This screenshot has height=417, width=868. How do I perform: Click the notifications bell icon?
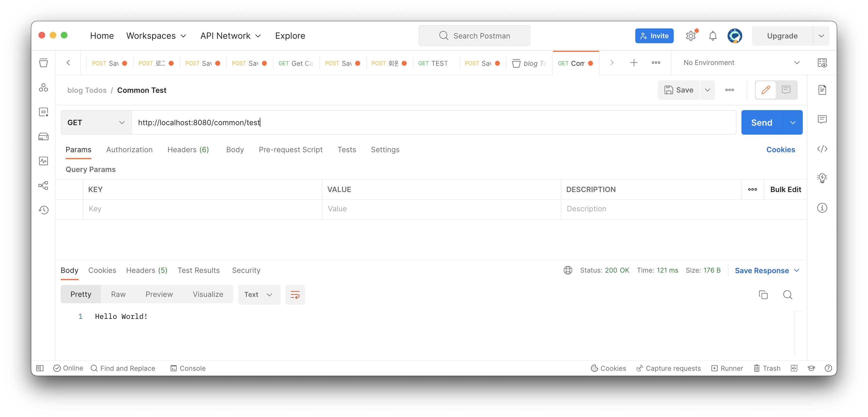(x=712, y=36)
